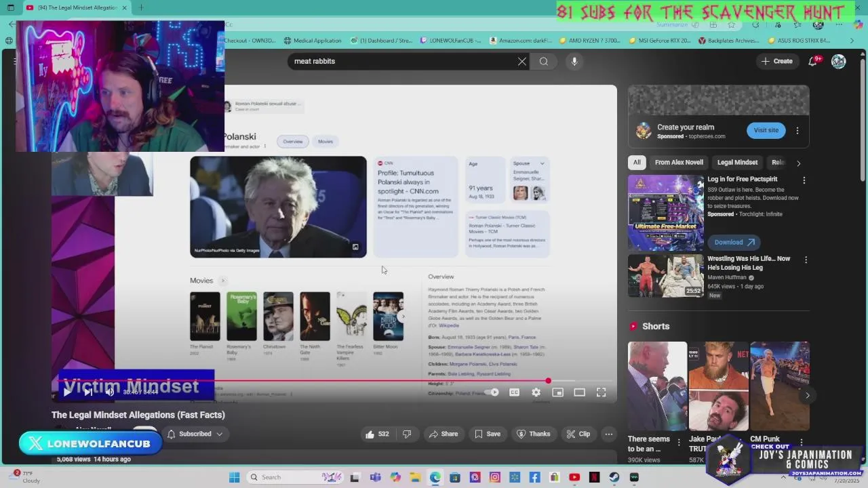The width and height of the screenshot is (868, 488).
Task: Open Netflix from the taskbar
Action: point(595,477)
